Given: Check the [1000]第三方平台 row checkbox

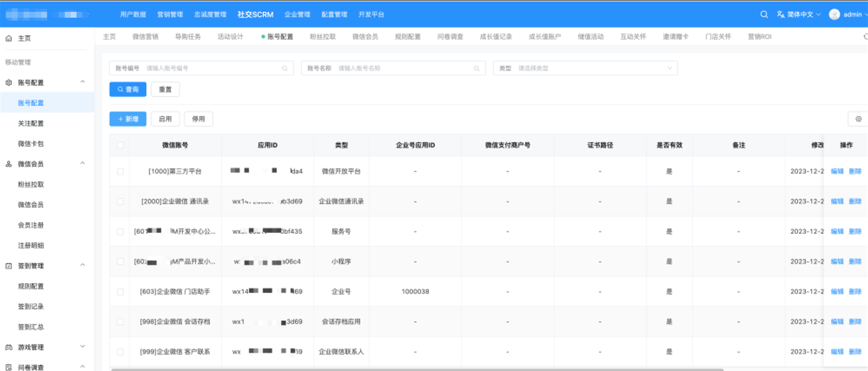Looking at the screenshot, I should tap(121, 171).
